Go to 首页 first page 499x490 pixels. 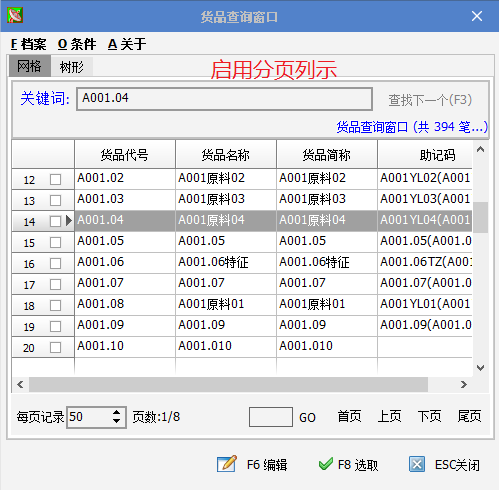(x=349, y=416)
